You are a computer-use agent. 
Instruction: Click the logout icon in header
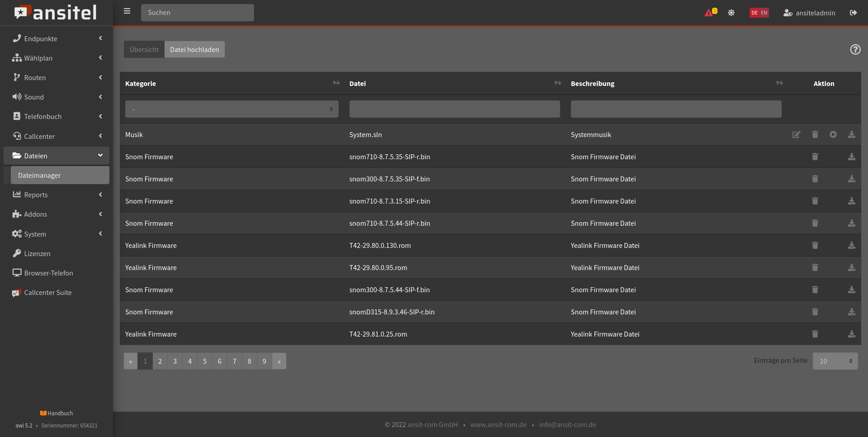coord(853,13)
